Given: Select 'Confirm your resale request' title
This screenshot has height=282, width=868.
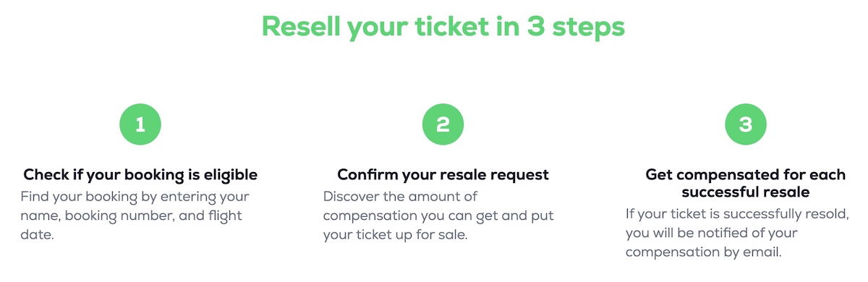Looking at the screenshot, I should 443,175.
